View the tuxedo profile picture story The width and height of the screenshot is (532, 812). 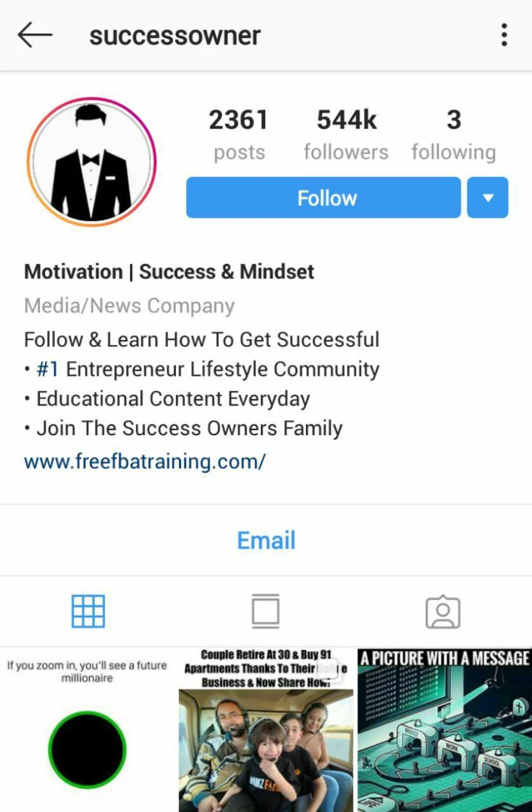pyautogui.click(x=91, y=162)
